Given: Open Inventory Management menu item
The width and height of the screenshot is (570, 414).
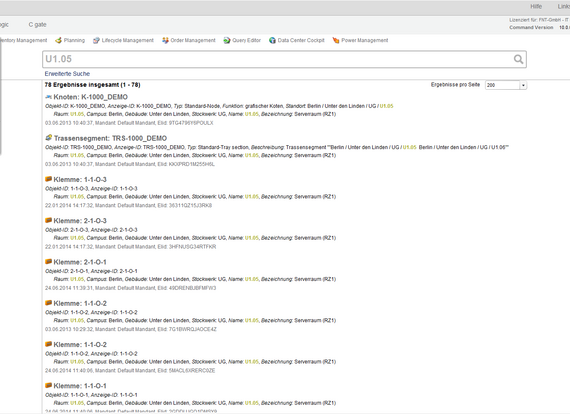Looking at the screenshot, I should [23, 40].
